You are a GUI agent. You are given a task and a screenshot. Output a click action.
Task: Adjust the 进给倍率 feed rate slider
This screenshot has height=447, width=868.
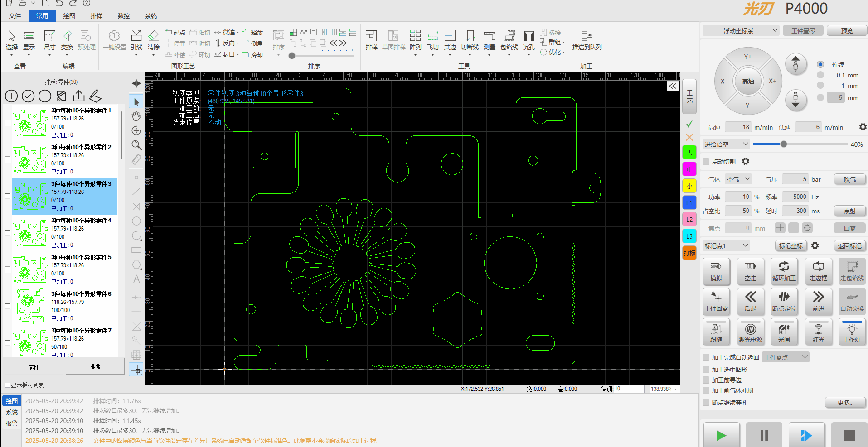click(x=784, y=144)
